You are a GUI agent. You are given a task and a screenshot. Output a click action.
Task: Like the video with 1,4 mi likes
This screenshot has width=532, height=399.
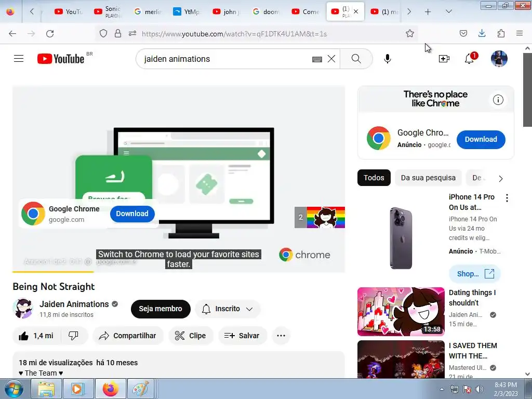click(36, 336)
